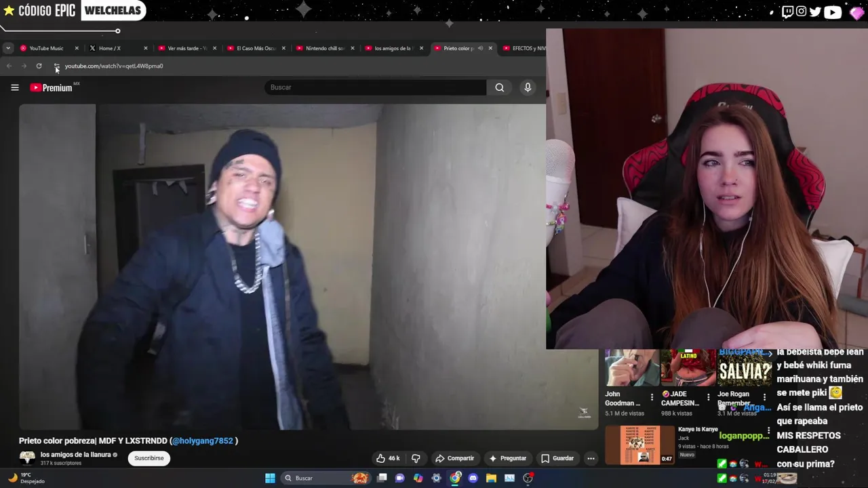The width and height of the screenshot is (868, 488).
Task: Mute audio icon on Prieto color tab
Action: [x=481, y=48]
